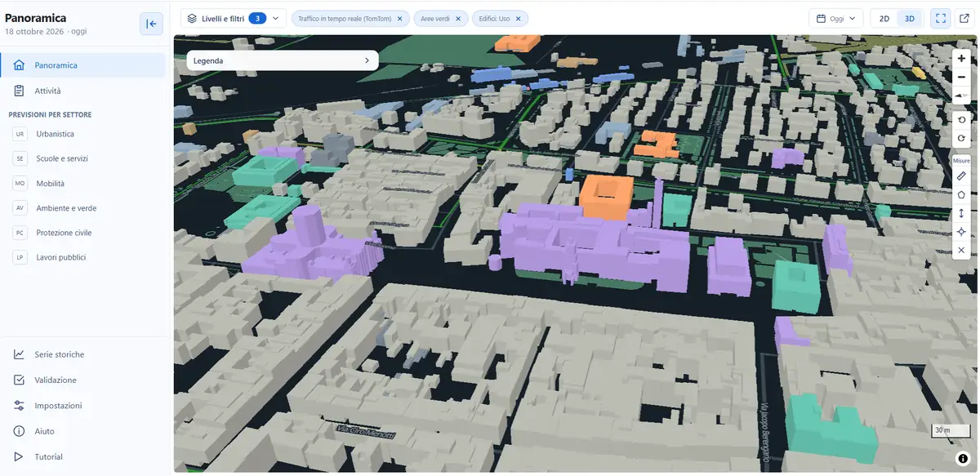The width and height of the screenshot is (980, 476).
Task: Open Ambiente e verde sector
Action: 82,208
